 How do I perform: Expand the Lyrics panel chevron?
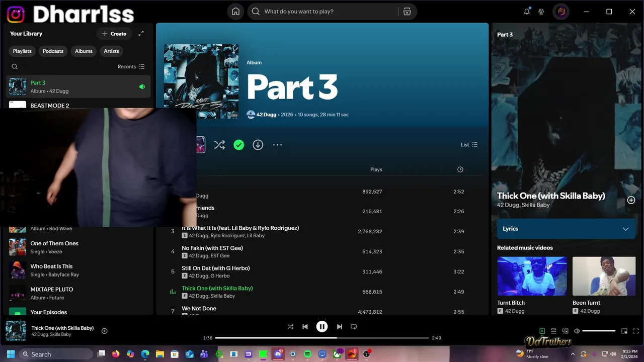pyautogui.click(x=625, y=229)
